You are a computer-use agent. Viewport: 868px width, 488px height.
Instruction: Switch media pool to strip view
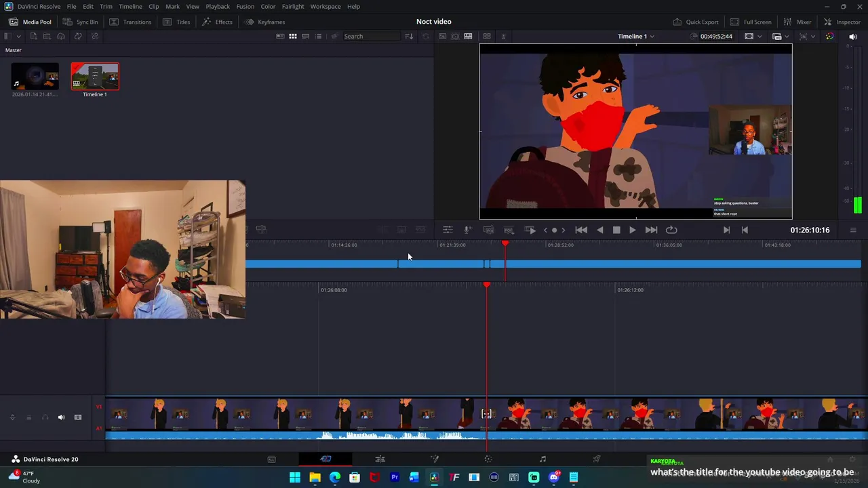pyautogui.click(x=306, y=36)
